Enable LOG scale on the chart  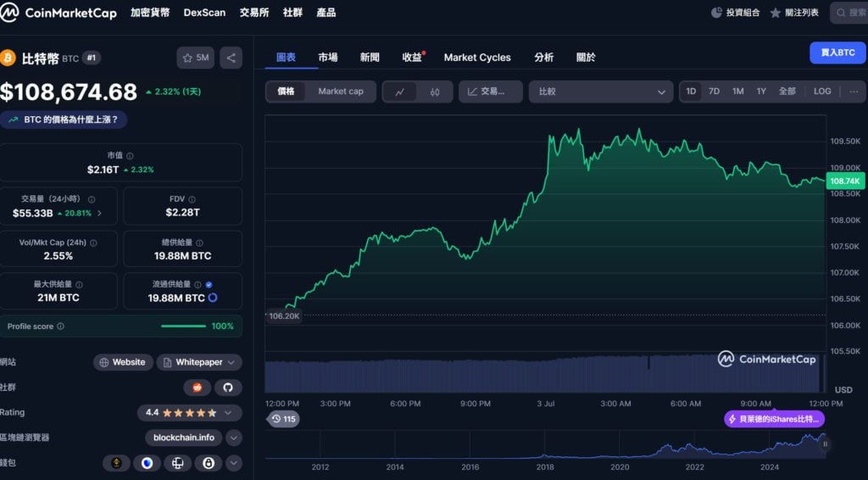coord(822,92)
